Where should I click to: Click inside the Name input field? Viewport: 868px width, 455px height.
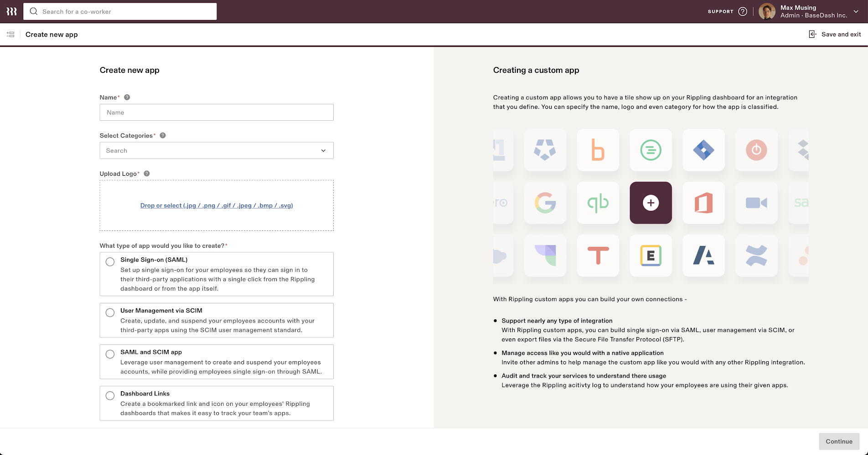(x=216, y=112)
